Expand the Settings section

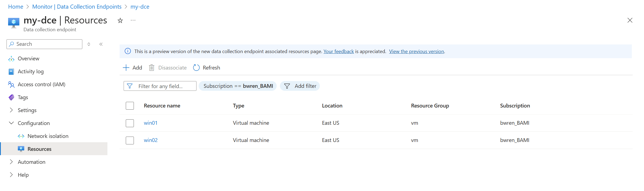point(11,110)
